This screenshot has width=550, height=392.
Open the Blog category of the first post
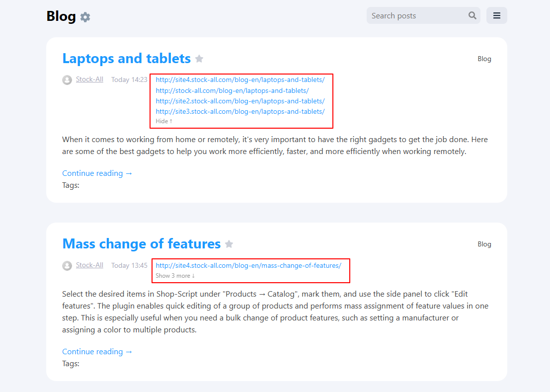(x=484, y=59)
